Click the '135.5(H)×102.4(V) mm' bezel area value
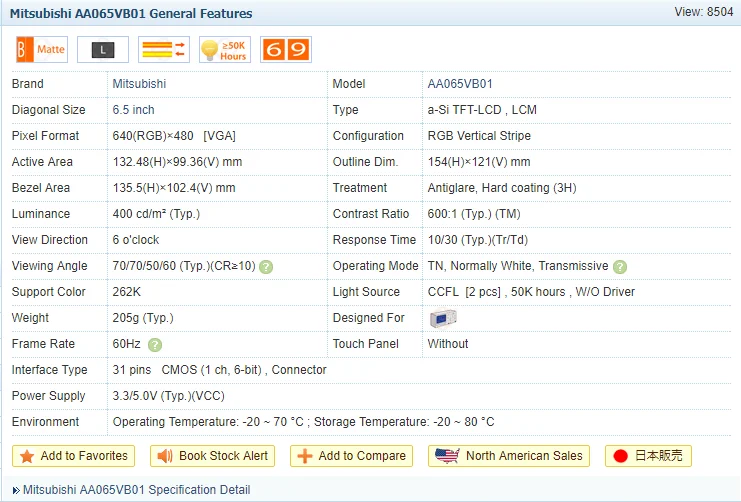The height and width of the screenshot is (502, 741). [x=174, y=188]
